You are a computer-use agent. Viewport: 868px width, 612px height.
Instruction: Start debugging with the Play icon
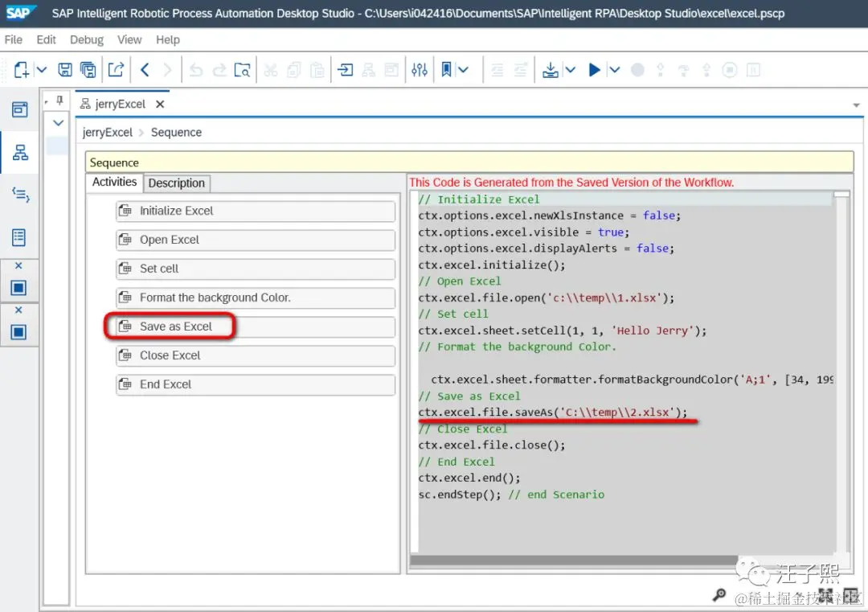(x=594, y=70)
